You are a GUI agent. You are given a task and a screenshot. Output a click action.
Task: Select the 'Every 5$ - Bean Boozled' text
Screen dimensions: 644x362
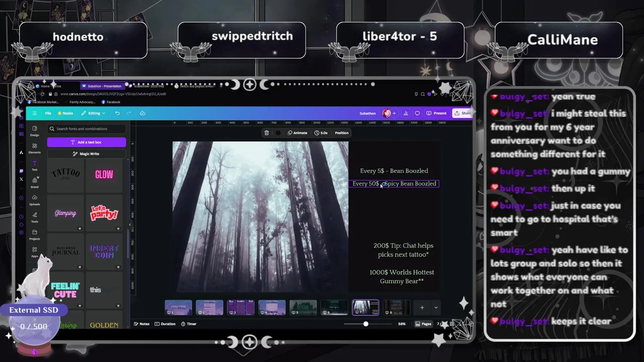394,171
